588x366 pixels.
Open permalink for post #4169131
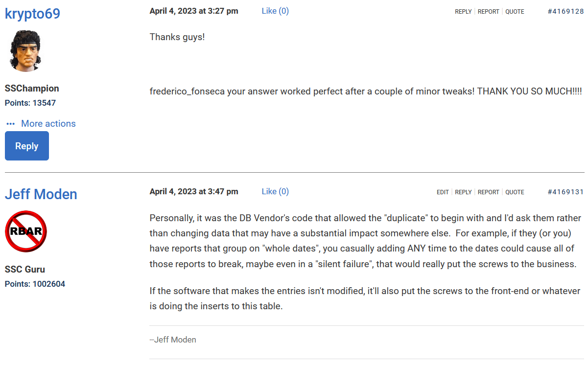565,192
